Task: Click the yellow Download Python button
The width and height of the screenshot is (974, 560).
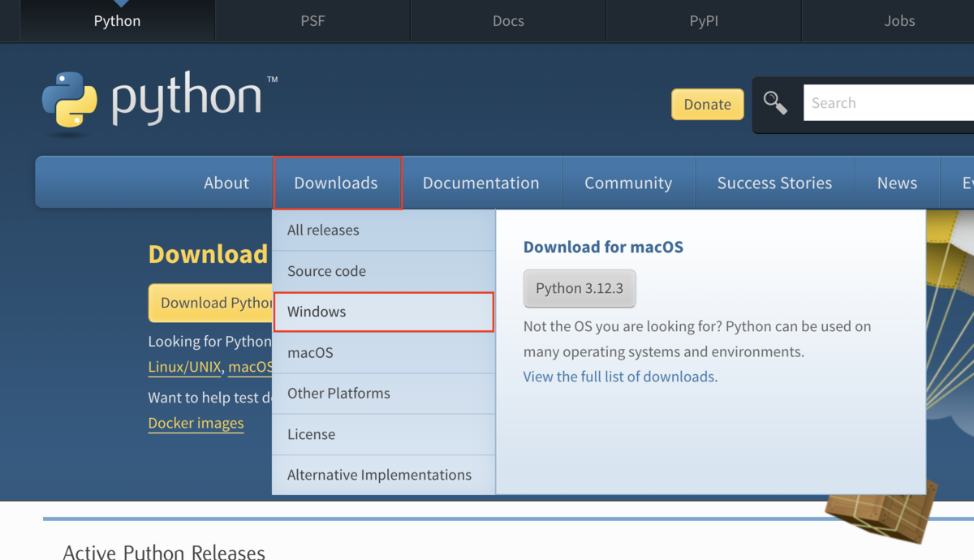Action: pyautogui.click(x=210, y=303)
